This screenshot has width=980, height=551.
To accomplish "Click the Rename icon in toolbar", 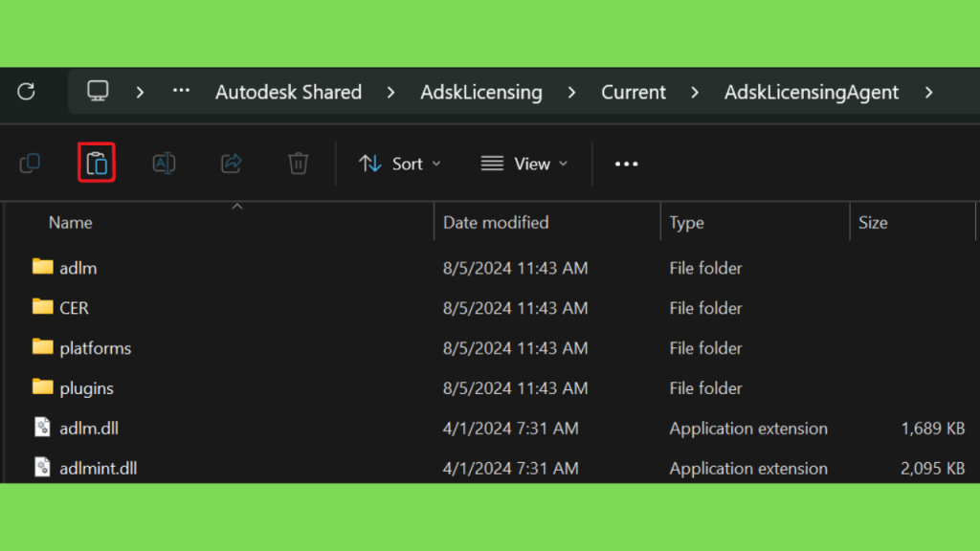I will 164,164.
